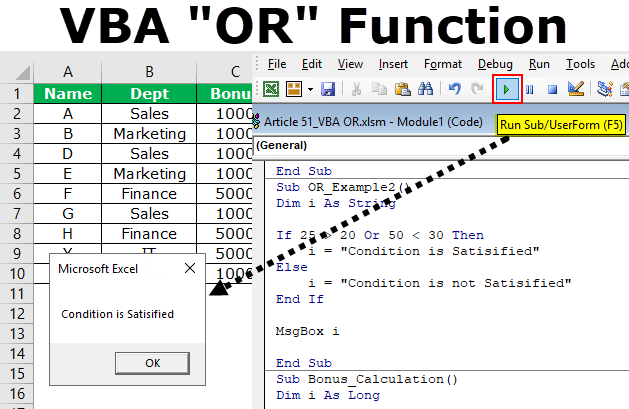This screenshot has height=409, width=629.
Task: Click the Else keyword line
Action: click(x=292, y=267)
